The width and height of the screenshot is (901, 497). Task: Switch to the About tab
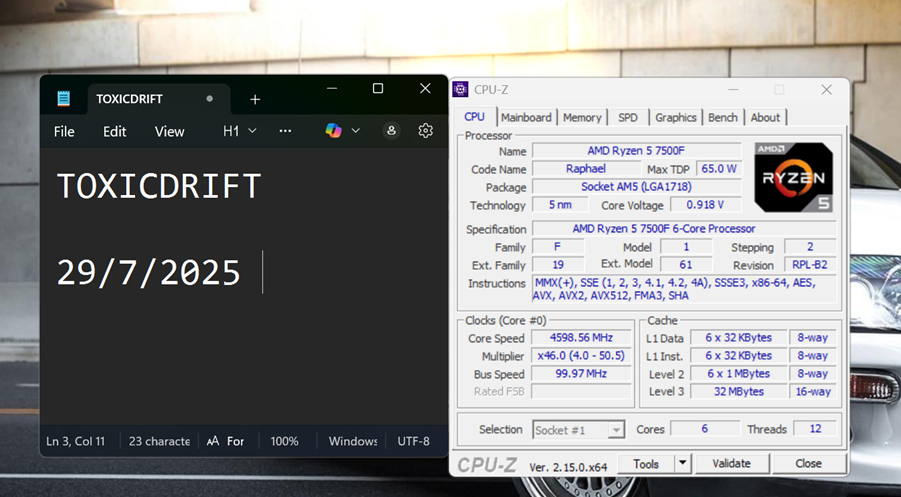click(x=765, y=117)
